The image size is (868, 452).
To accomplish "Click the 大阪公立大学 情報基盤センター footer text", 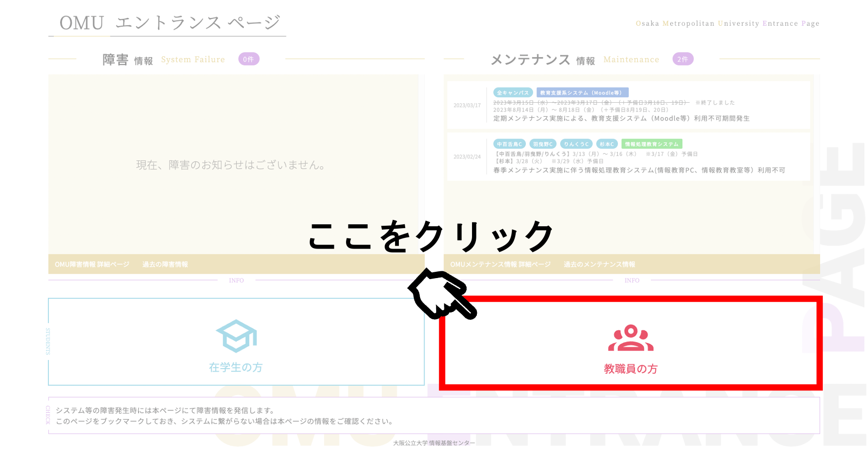I will coord(434,443).
